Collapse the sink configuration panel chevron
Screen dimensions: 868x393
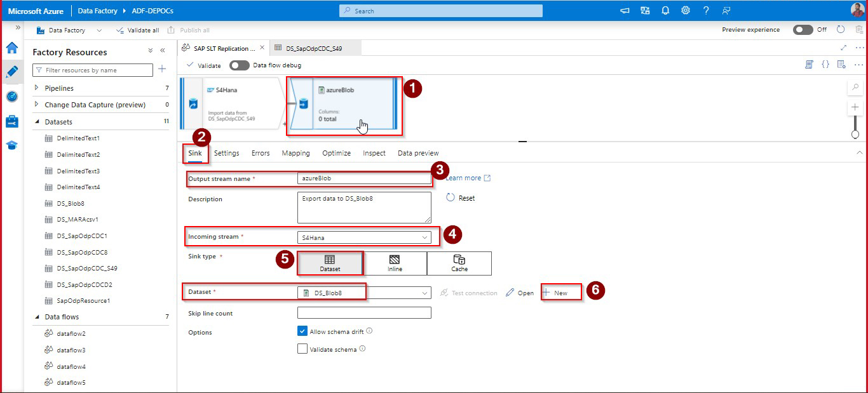tap(860, 153)
